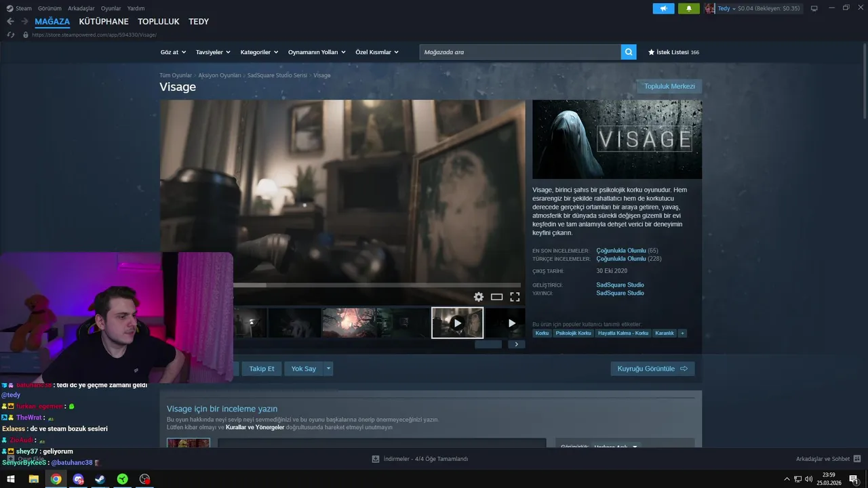Open video player settings gear
The height and width of the screenshot is (488, 868).
[479, 297]
